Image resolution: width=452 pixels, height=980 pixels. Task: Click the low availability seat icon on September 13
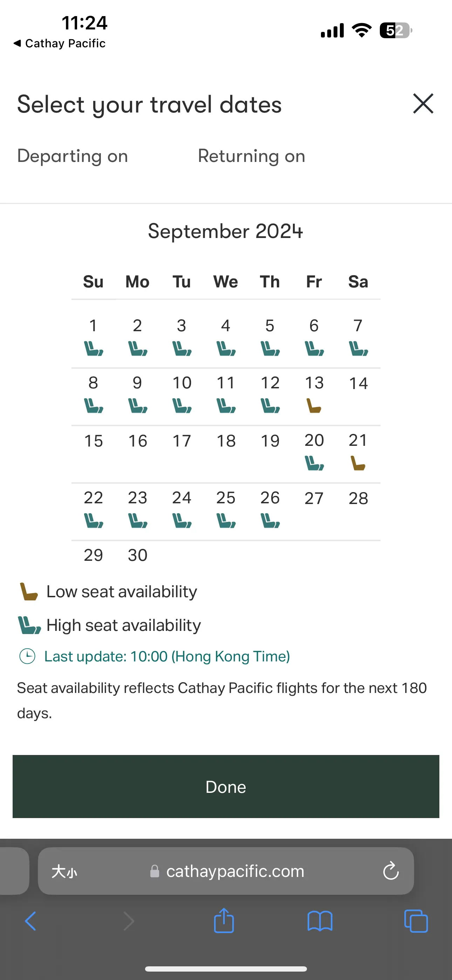pos(314,406)
